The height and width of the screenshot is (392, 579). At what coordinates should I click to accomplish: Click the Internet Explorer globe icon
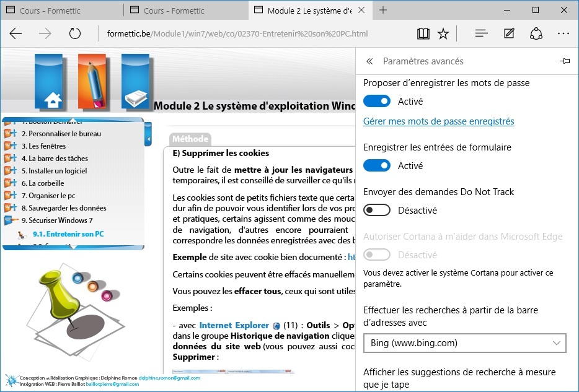click(x=276, y=326)
